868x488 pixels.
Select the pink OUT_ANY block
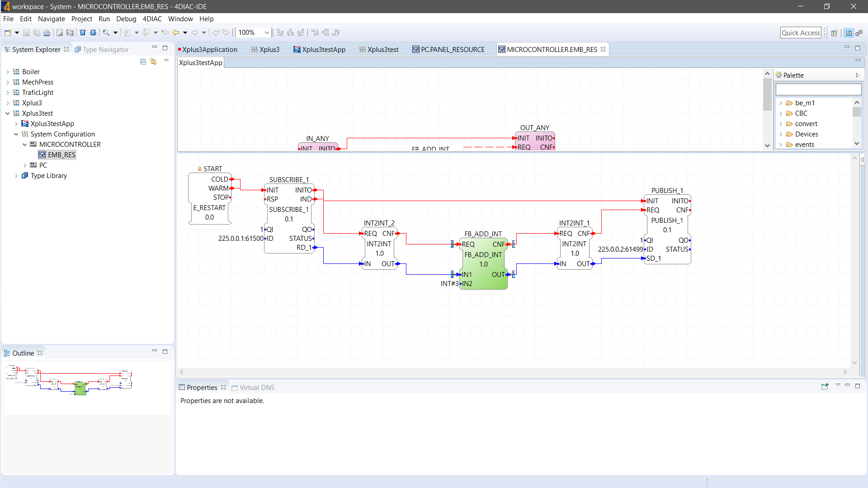(x=535, y=142)
